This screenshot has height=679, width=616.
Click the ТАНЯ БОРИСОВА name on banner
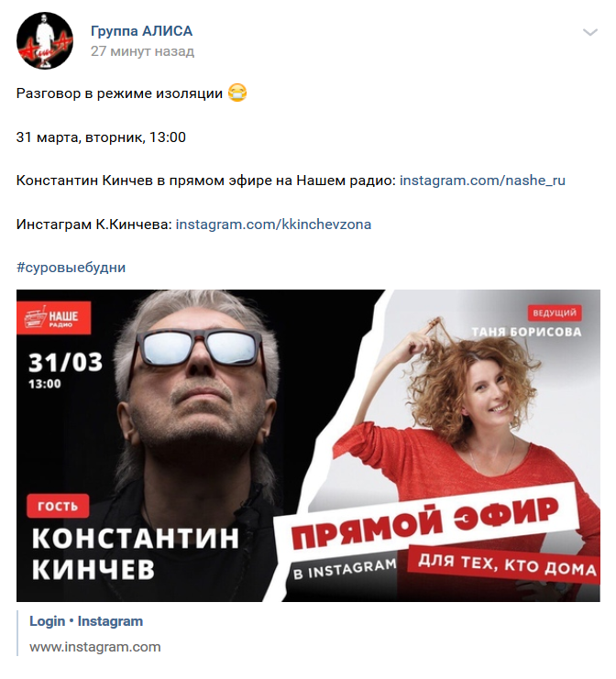[x=527, y=332]
